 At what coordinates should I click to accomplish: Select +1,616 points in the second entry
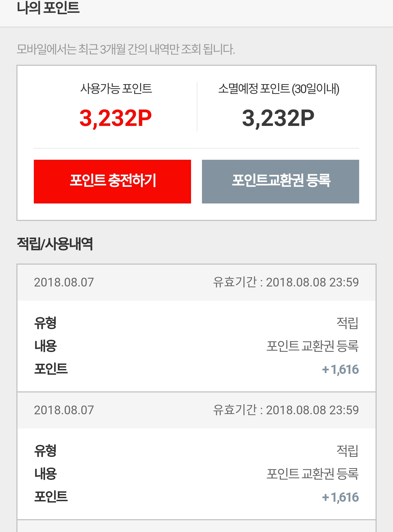tap(340, 497)
